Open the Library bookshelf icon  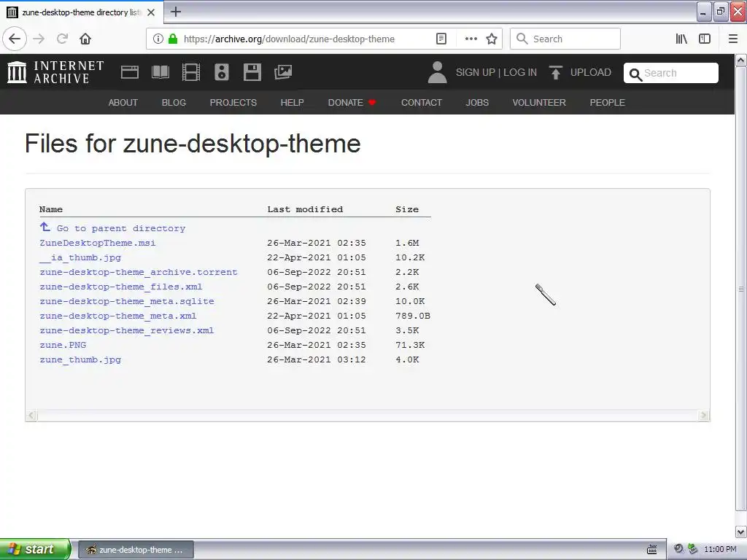click(681, 39)
